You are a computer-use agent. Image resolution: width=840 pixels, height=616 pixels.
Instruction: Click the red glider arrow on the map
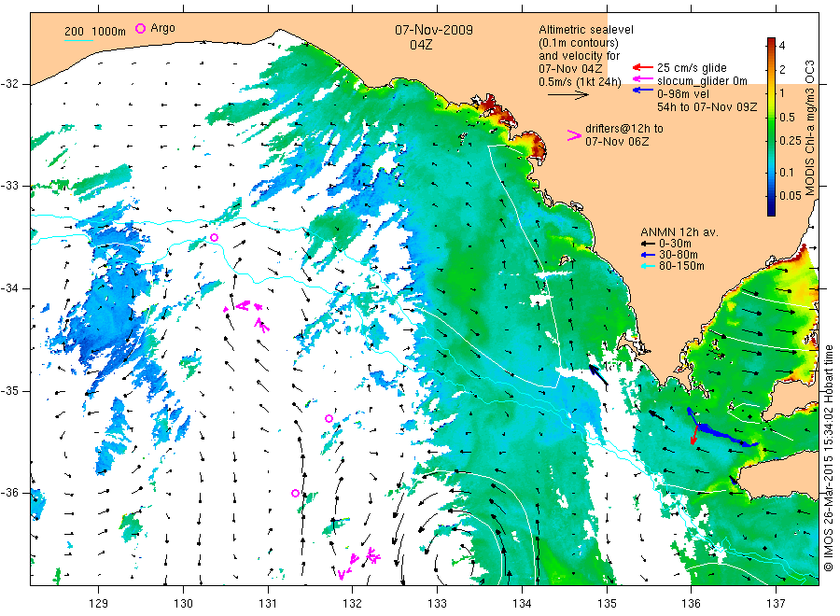694,434
